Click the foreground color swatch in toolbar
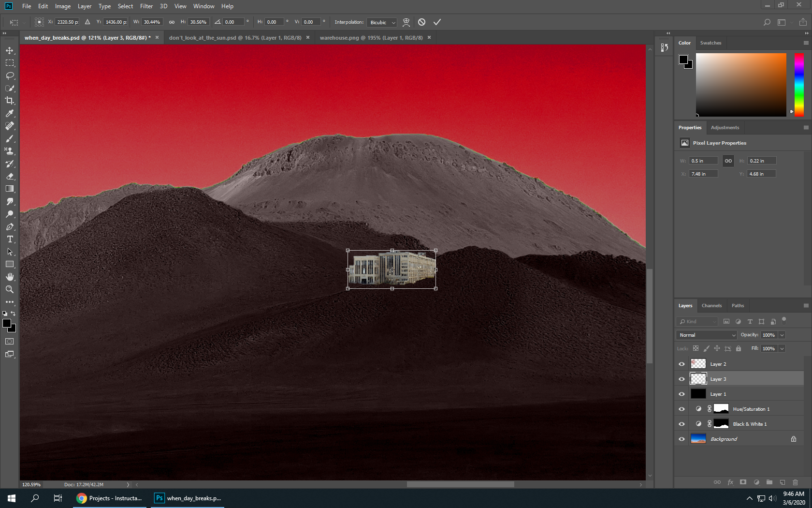 [7, 324]
